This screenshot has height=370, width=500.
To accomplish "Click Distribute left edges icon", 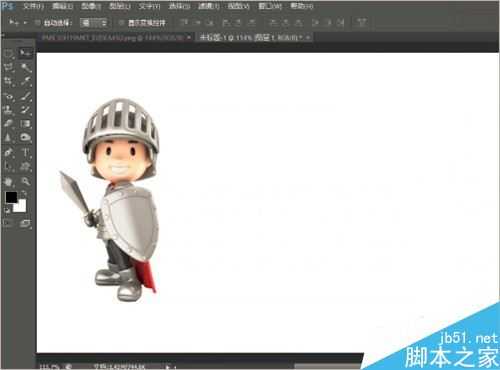I will pos(315,23).
